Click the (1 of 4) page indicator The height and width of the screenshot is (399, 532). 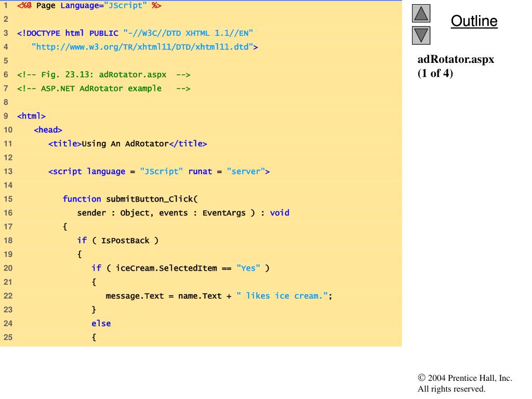pyautogui.click(x=435, y=73)
